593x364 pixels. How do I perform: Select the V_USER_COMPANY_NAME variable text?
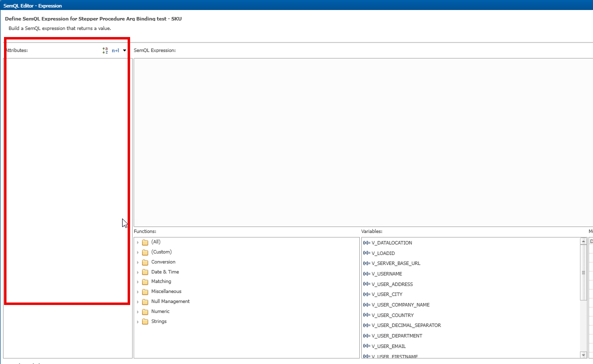(x=400, y=304)
